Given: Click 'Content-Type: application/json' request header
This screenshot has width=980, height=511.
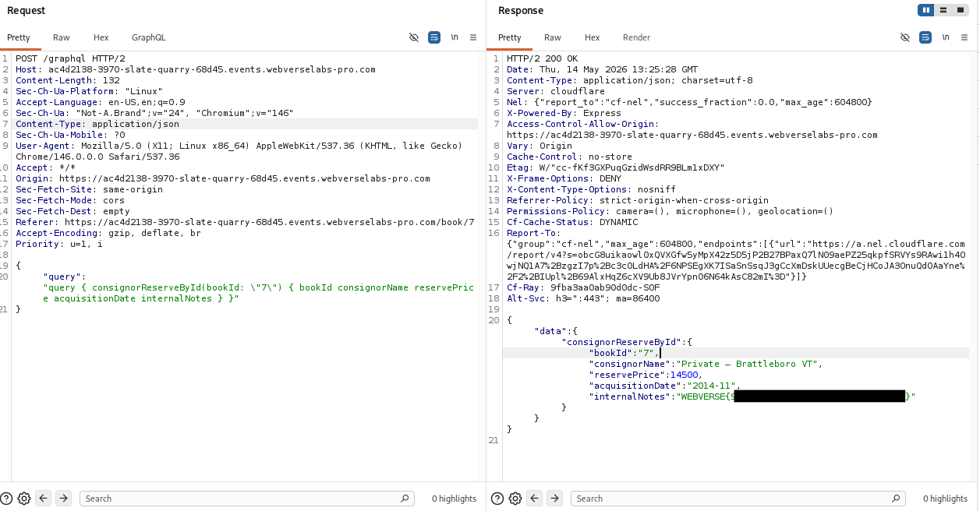Looking at the screenshot, I should pyautogui.click(x=97, y=124).
